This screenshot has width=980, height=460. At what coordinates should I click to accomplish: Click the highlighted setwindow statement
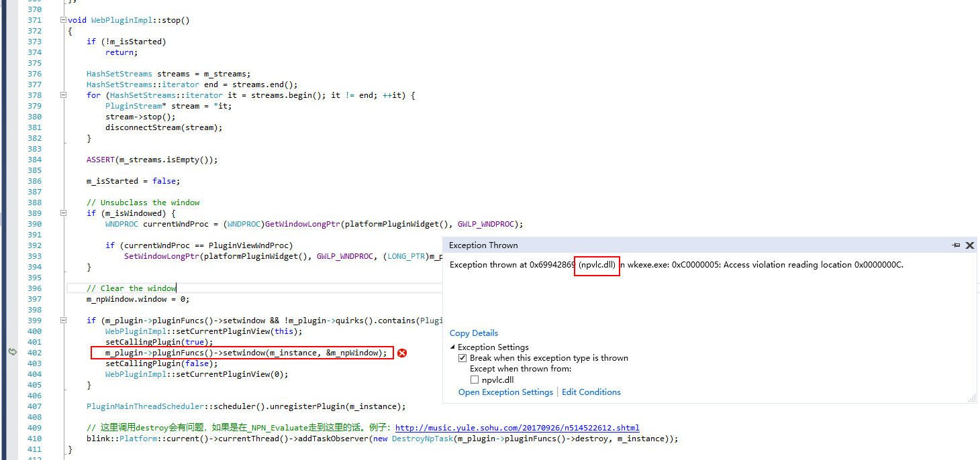pos(242,352)
